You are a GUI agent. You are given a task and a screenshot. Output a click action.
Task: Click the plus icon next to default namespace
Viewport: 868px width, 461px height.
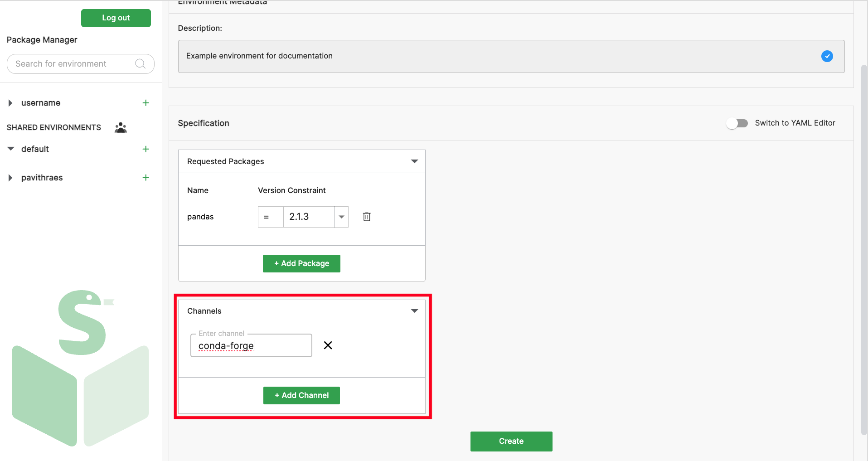coord(145,149)
